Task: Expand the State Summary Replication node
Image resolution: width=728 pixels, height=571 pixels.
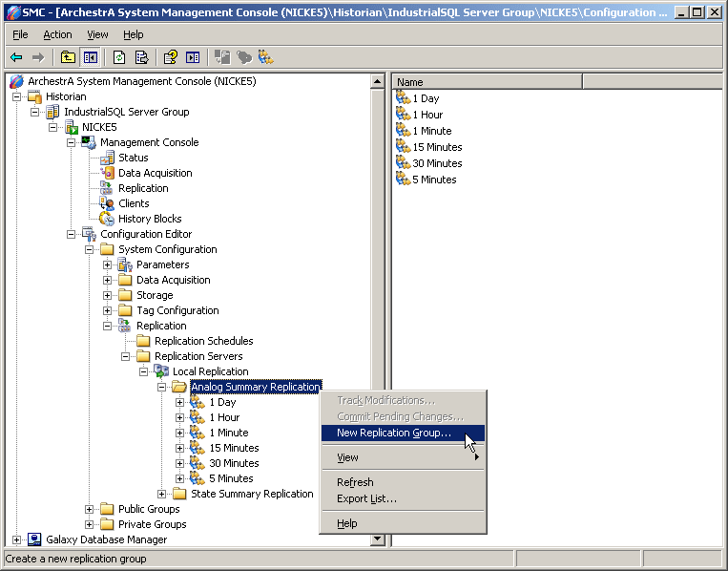Action: tap(161, 494)
